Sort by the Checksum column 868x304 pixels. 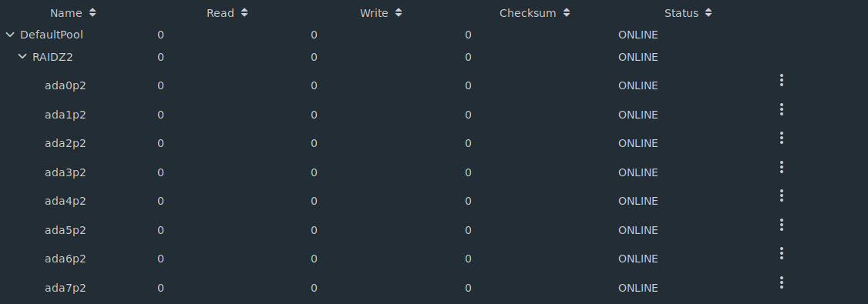click(x=535, y=13)
